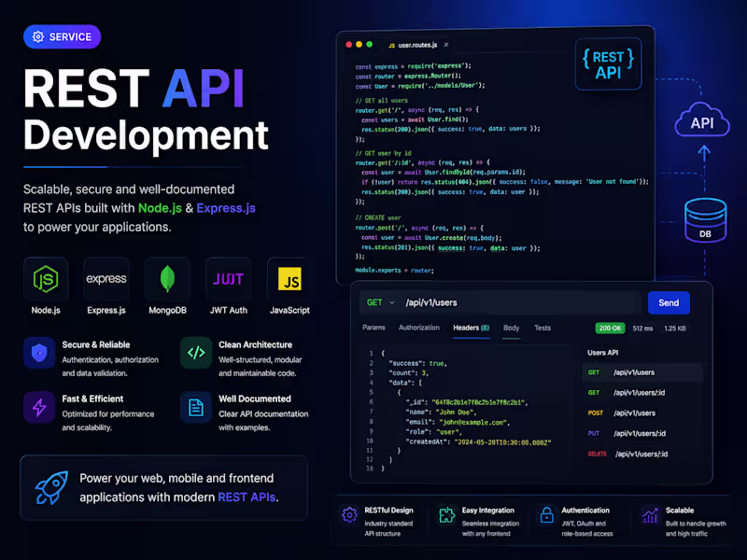Click the "count": 3 JSON line
Screen dimensions: 747x560
pos(408,372)
